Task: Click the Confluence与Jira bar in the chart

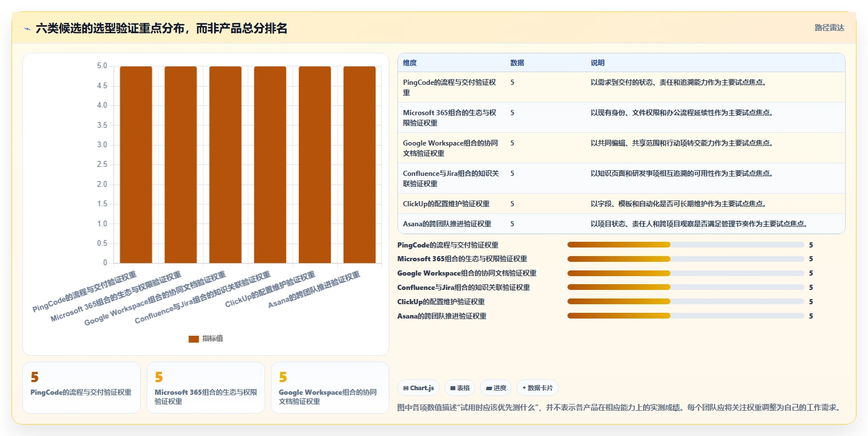Action: coord(270,165)
